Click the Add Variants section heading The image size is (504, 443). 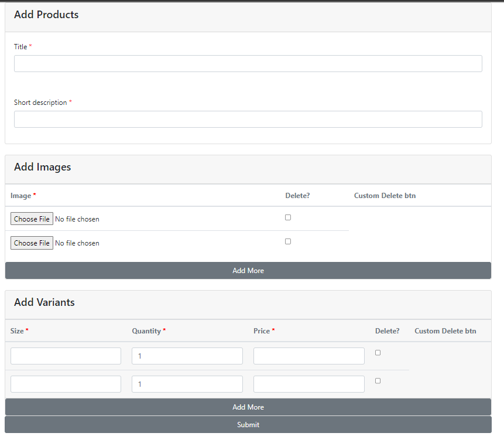44,302
